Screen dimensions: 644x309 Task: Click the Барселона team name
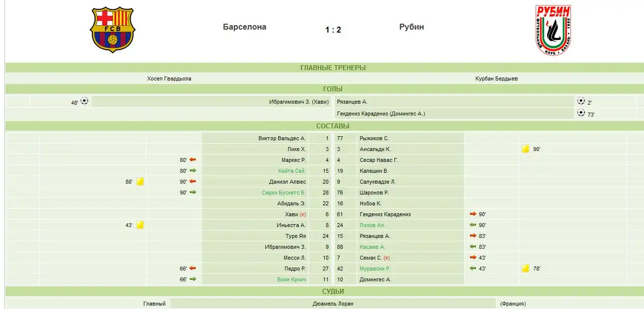tap(244, 27)
